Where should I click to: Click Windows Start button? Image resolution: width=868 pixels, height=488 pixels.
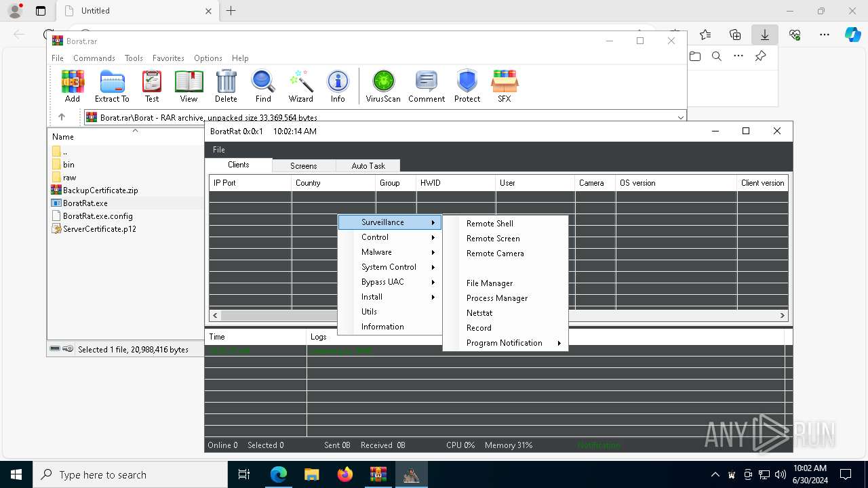coord(16,474)
